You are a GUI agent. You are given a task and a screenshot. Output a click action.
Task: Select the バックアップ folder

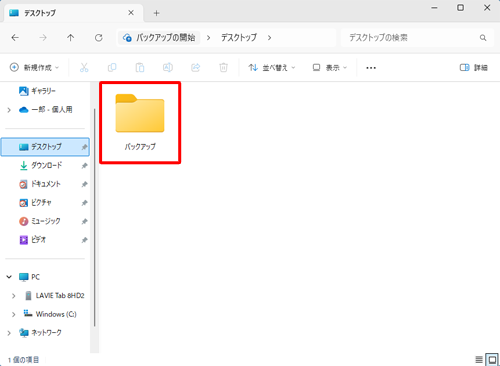(140, 123)
